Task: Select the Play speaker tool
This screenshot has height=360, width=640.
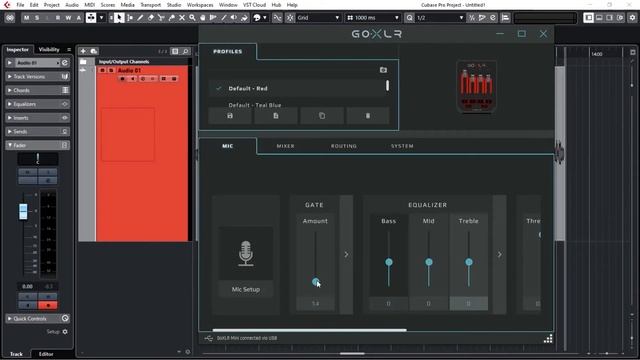Action: tap(234, 18)
